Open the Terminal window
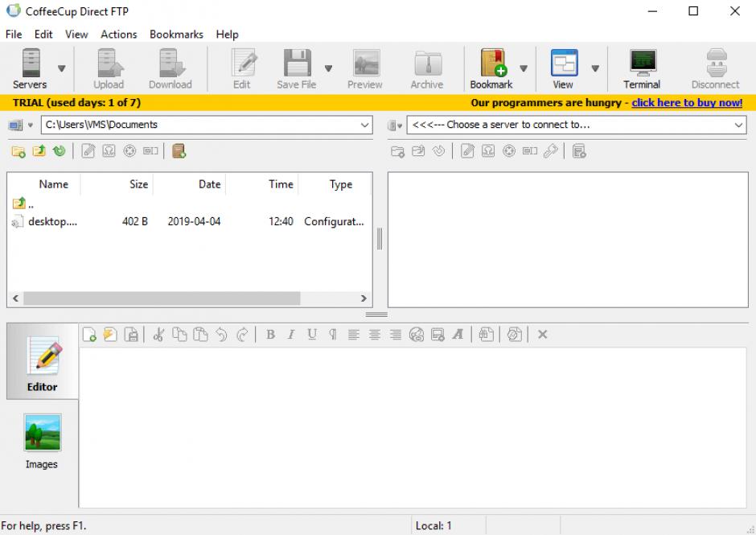Image resolution: width=756 pixels, height=535 pixels. 642,69
